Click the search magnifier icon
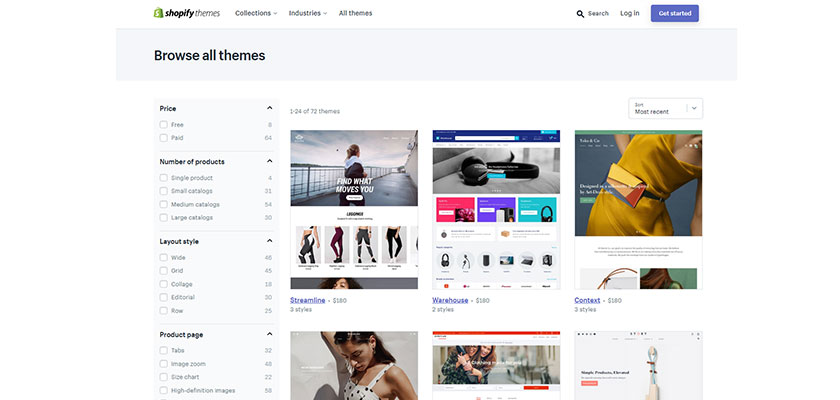Image resolution: width=840 pixels, height=400 pixels. tap(580, 14)
